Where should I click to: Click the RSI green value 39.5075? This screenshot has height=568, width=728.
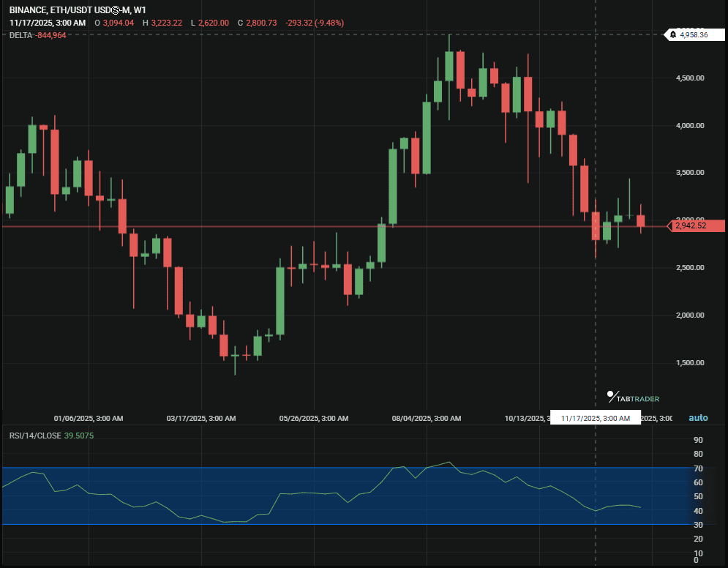click(x=78, y=436)
